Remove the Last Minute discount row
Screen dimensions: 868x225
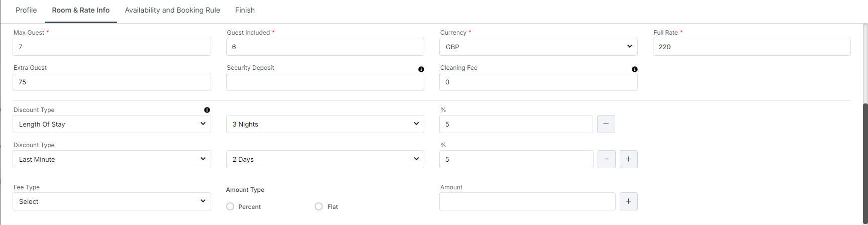click(606, 159)
